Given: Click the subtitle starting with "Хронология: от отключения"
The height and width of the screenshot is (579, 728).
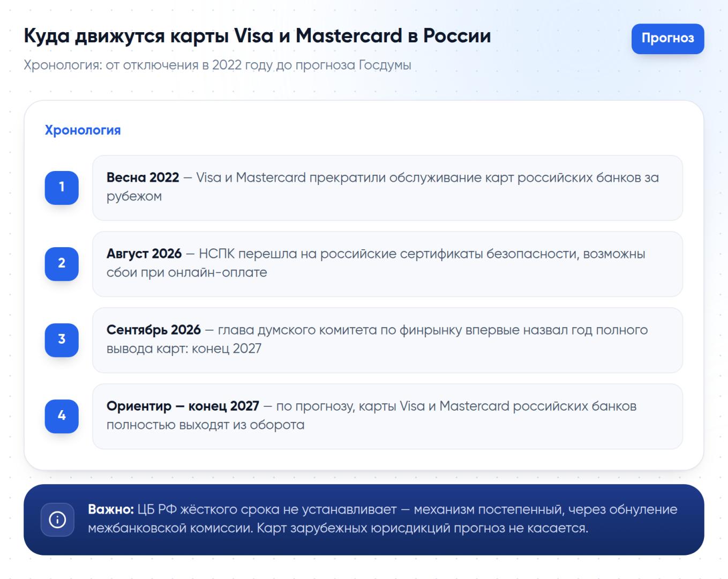Looking at the screenshot, I should click(x=217, y=65).
